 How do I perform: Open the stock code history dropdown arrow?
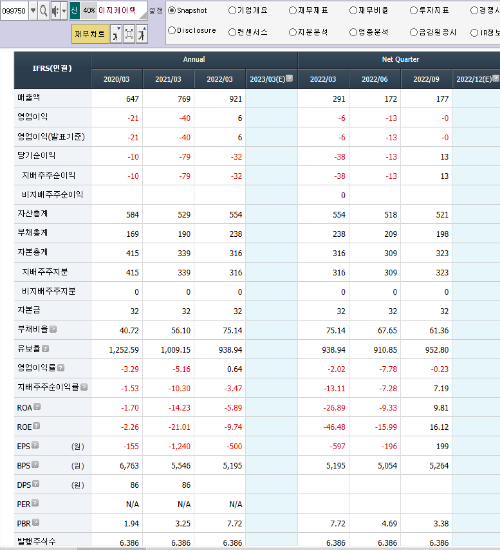click(x=33, y=11)
